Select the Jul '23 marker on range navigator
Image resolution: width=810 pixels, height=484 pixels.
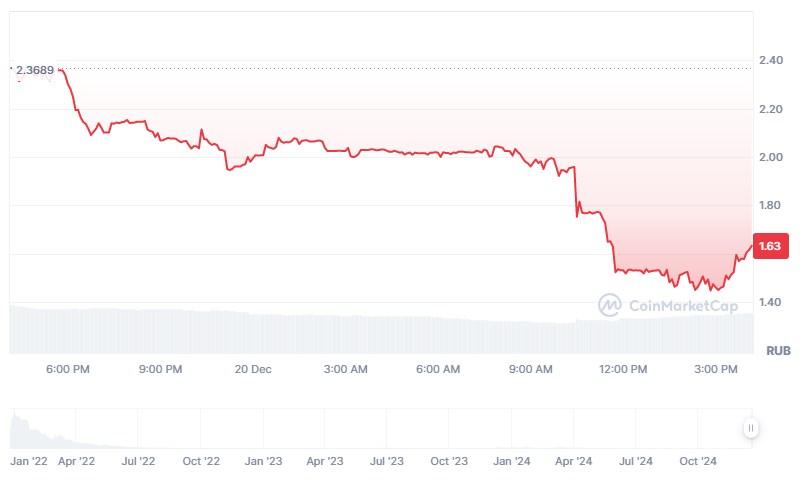386,461
